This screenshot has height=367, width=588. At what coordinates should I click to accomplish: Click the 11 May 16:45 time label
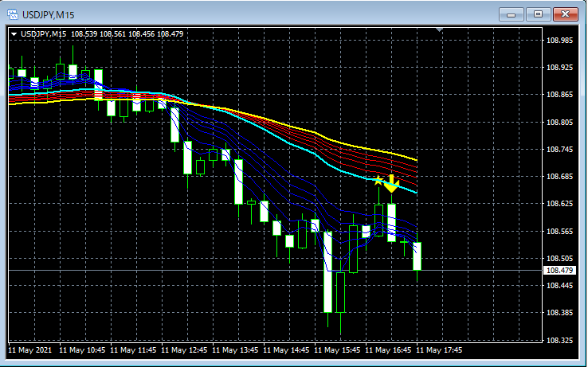pos(388,350)
